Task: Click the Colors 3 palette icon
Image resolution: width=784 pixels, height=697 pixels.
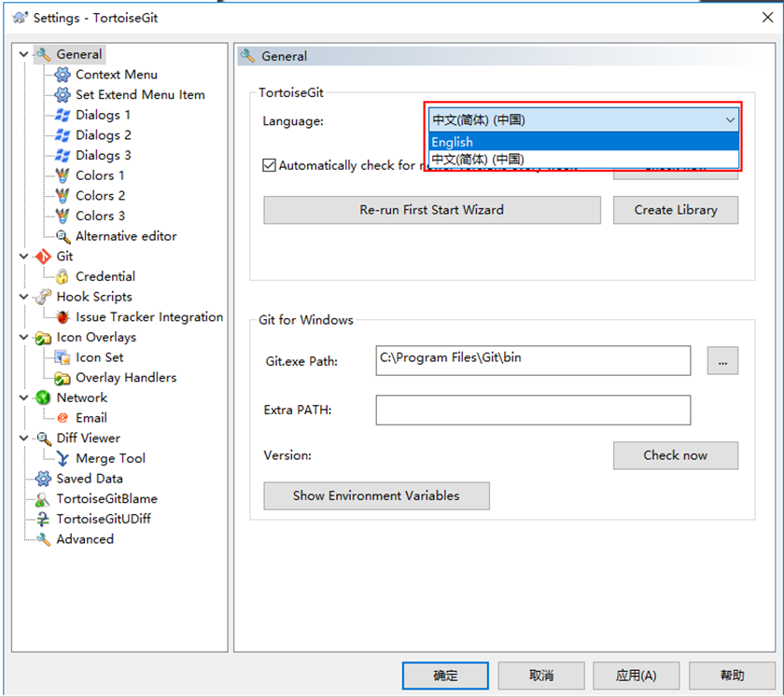Action: coord(63,216)
